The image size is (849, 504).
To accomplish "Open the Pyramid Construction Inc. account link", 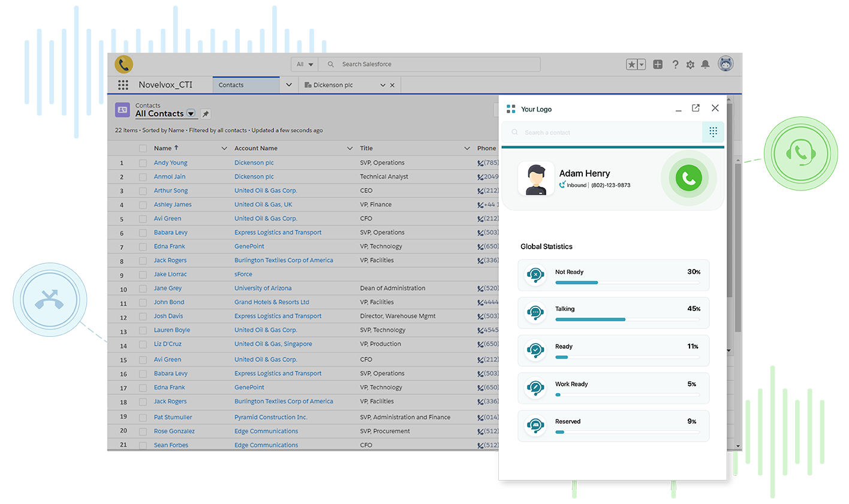I will point(270,417).
